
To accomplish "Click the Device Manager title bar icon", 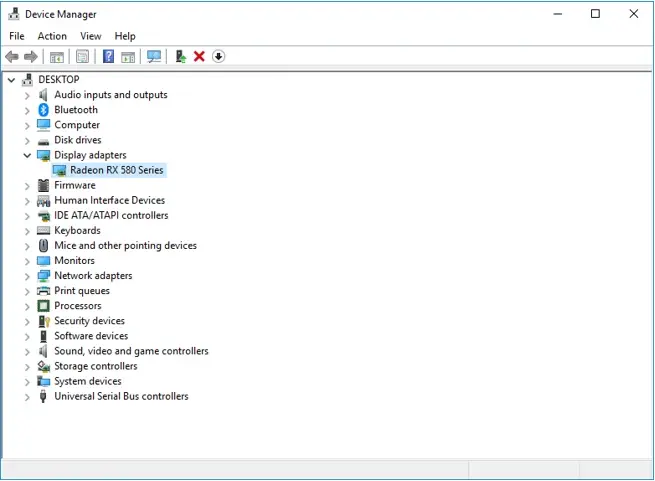I will pyautogui.click(x=14, y=14).
